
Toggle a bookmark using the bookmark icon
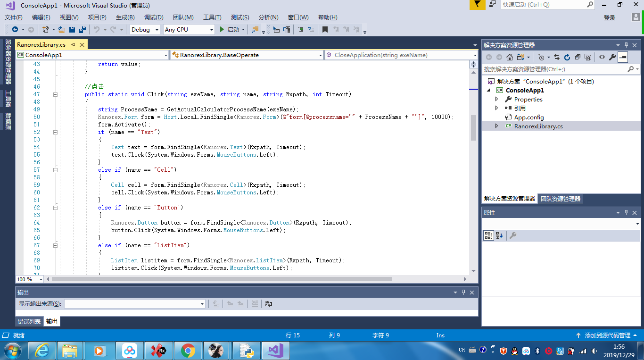[x=325, y=29]
